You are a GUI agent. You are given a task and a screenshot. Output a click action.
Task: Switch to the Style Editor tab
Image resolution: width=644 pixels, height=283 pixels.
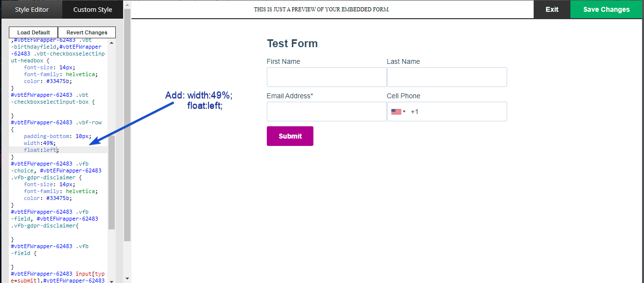[x=31, y=9]
